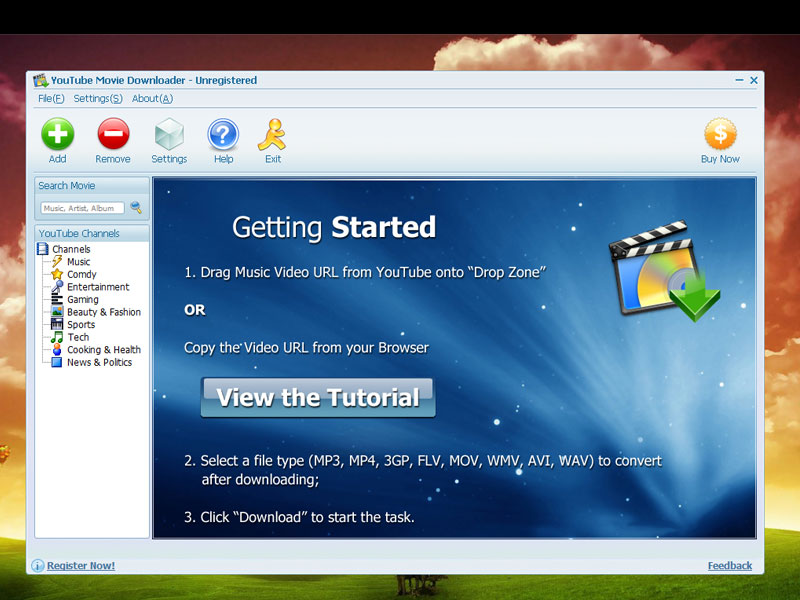The width and height of the screenshot is (800, 600).
Task: Click the Channels root book icon
Action: (42, 249)
